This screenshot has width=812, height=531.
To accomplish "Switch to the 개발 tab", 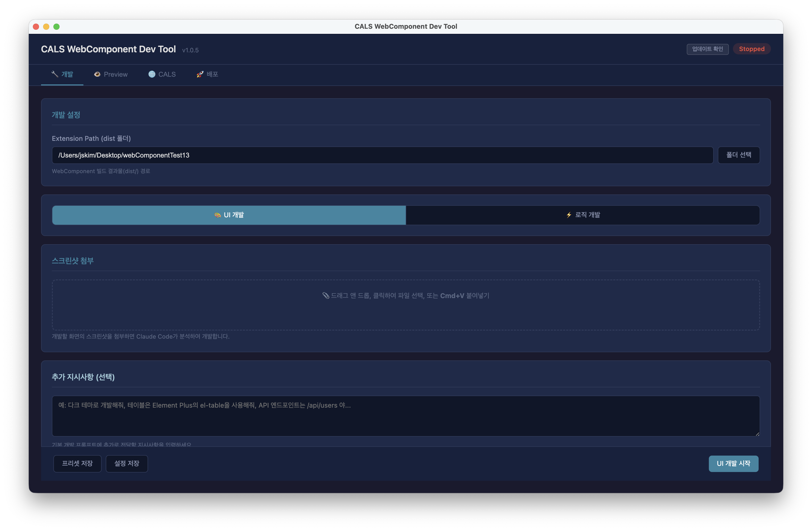I will pyautogui.click(x=62, y=74).
